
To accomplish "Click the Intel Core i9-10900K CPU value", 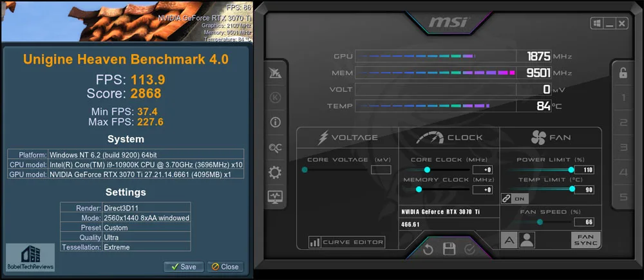I will click(146, 165).
